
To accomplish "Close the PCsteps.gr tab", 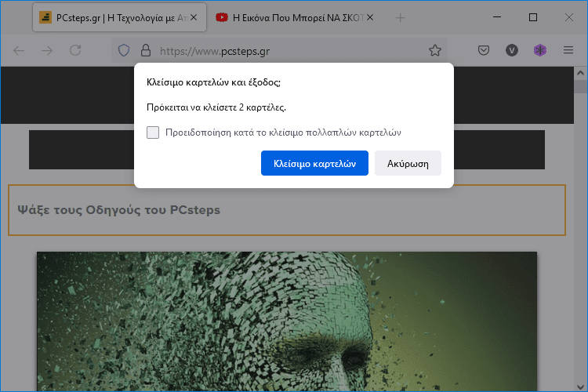I will point(194,17).
